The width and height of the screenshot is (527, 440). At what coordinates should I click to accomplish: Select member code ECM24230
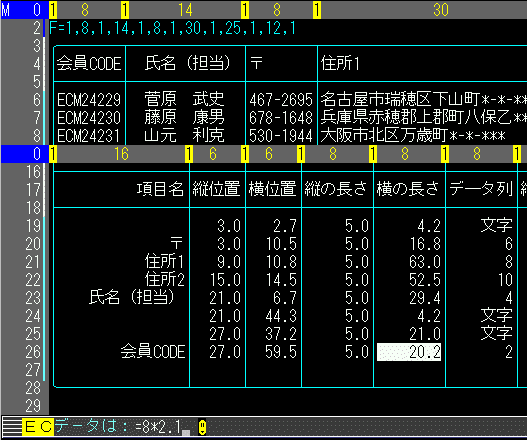pyautogui.click(x=89, y=118)
